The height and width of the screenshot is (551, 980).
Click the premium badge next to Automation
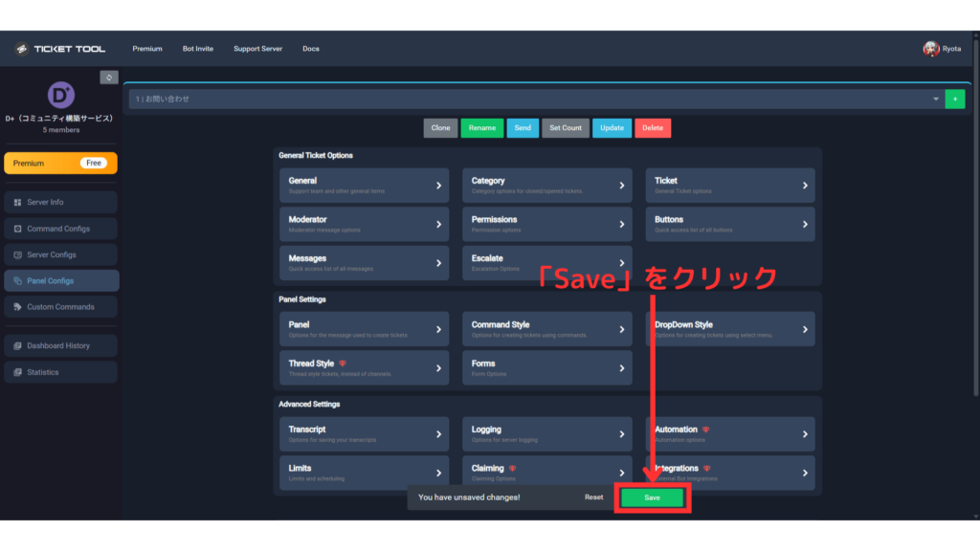tap(705, 430)
